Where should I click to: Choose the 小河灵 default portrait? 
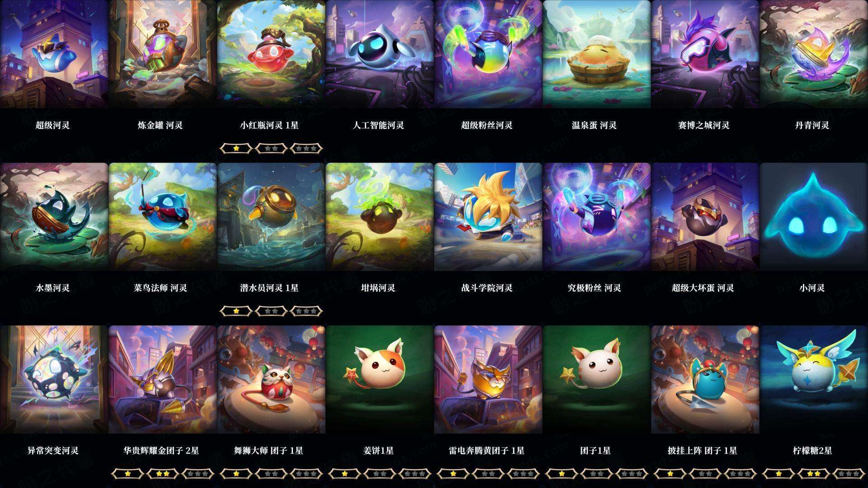pos(813,217)
